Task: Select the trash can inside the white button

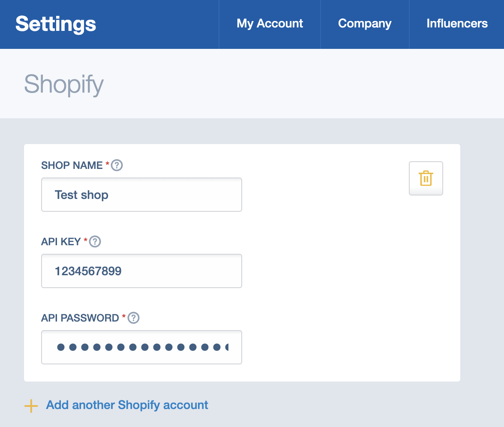Action: [x=426, y=178]
